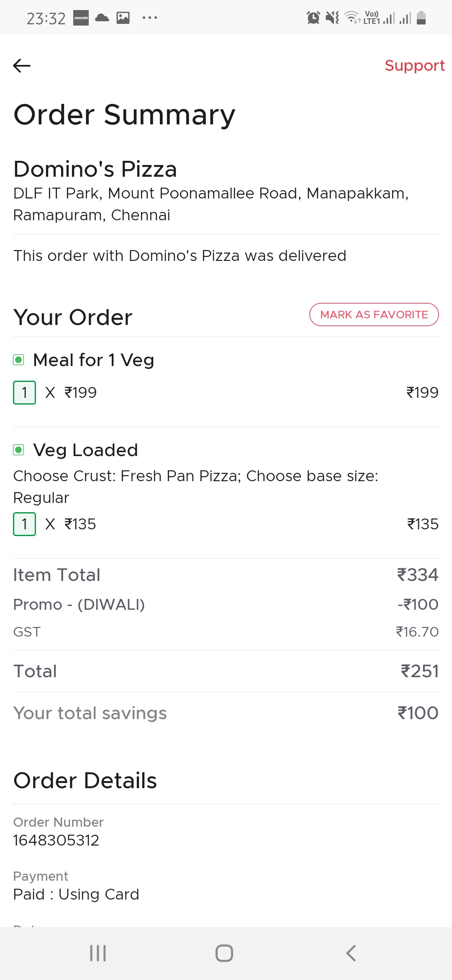Tap cloud icon in status bar
Viewport: 452px width, 980px height.
102,18
